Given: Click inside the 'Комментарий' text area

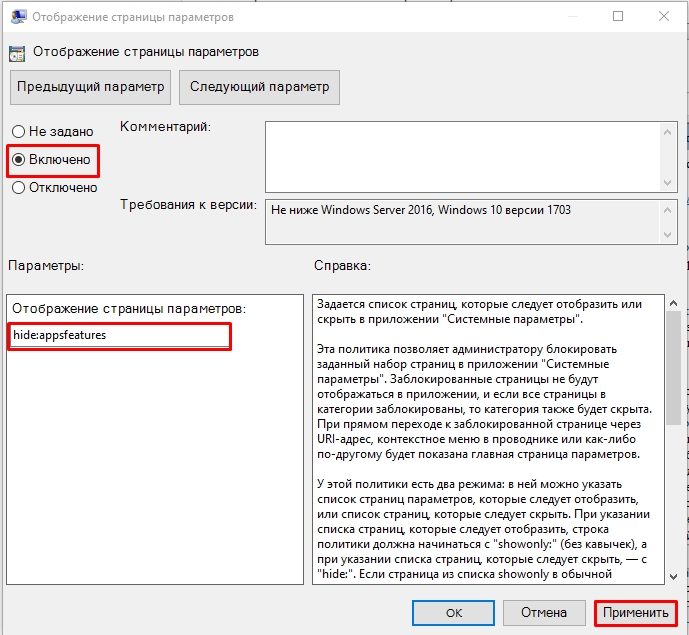Looking at the screenshot, I should [x=463, y=157].
